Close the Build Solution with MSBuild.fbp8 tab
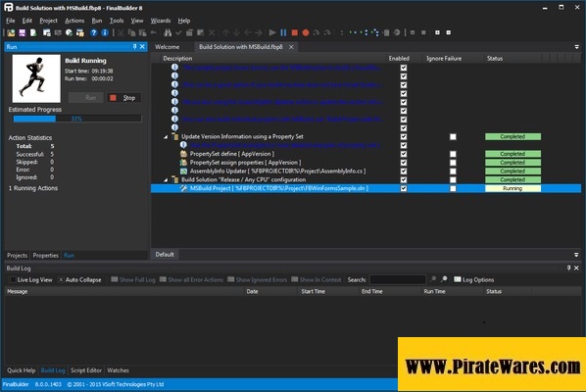The height and width of the screenshot is (392, 586). coord(291,47)
